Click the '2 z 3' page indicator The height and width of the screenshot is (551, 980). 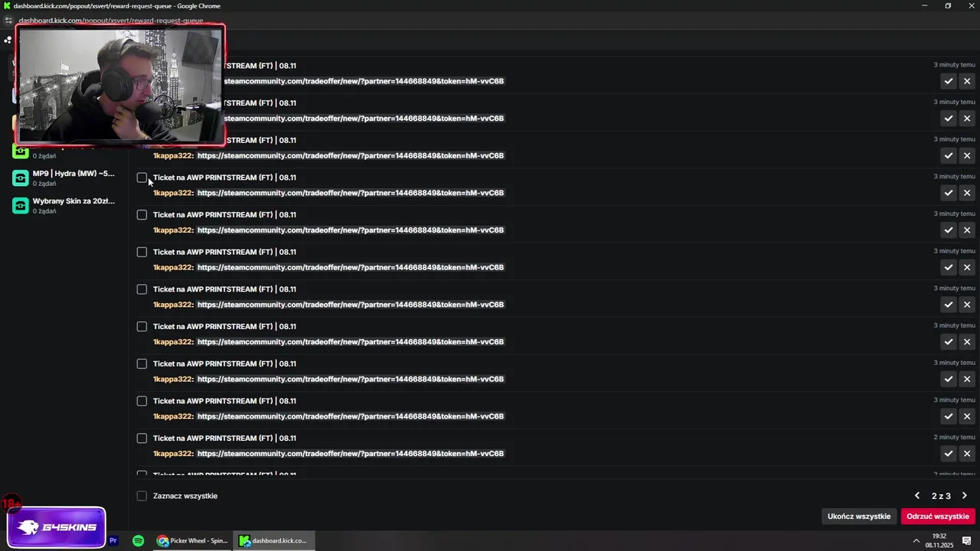click(941, 496)
